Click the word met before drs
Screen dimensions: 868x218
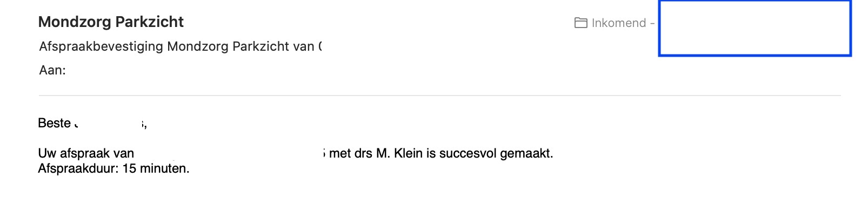click(x=340, y=153)
